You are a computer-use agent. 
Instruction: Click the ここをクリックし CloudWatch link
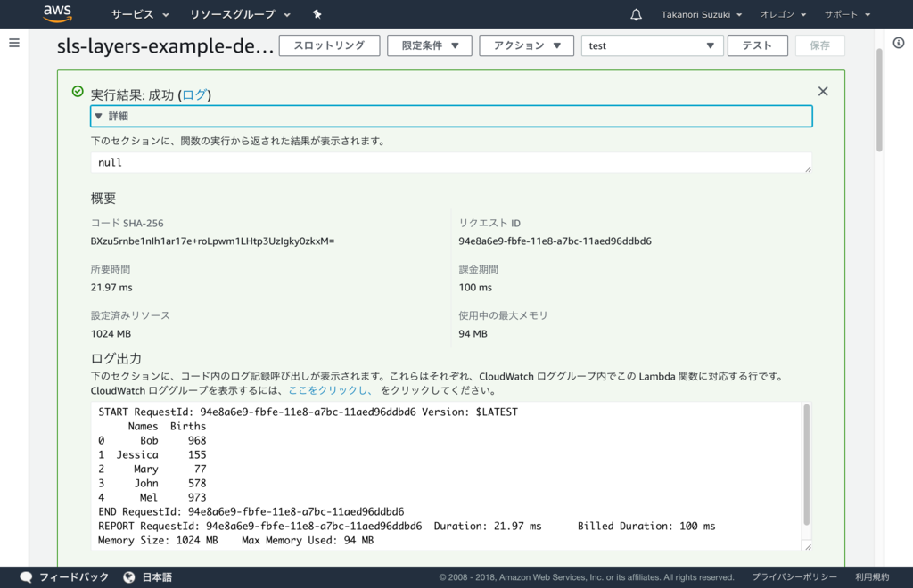(x=330, y=390)
